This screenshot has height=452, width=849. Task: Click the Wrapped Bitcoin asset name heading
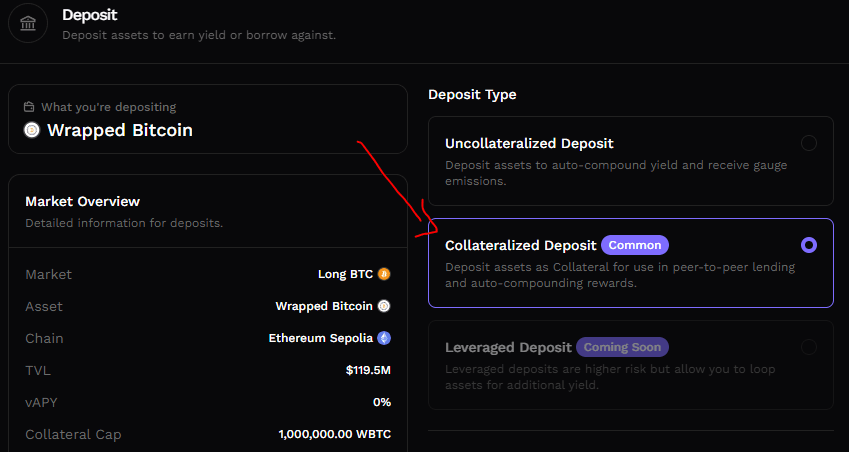tap(120, 130)
